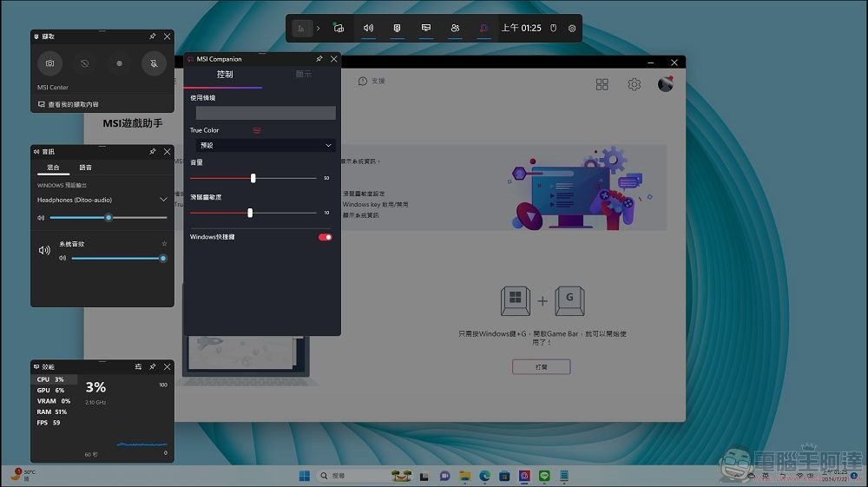Mute 系統音效 small speaker icon
Screen dimensions: 868x487
[x=62, y=259]
